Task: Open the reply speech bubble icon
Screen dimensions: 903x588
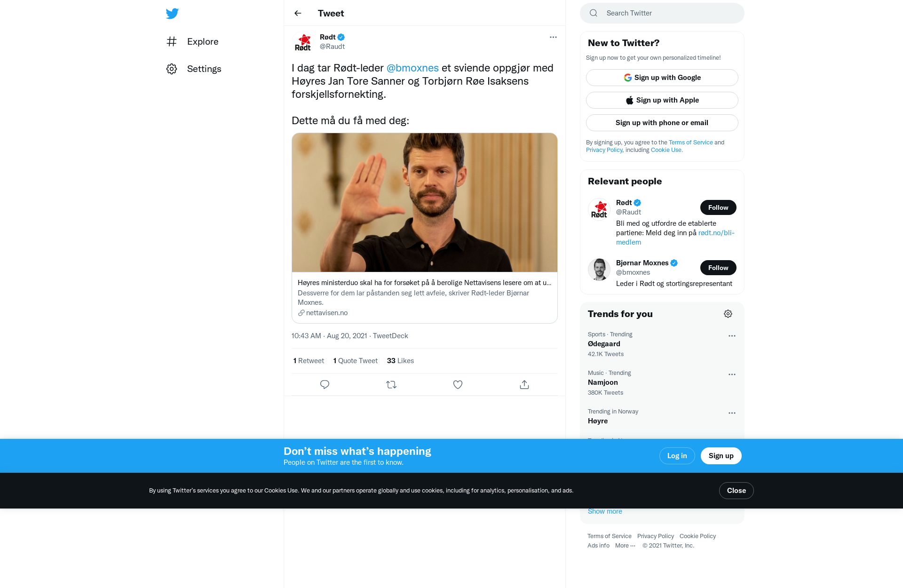Action: tap(325, 384)
